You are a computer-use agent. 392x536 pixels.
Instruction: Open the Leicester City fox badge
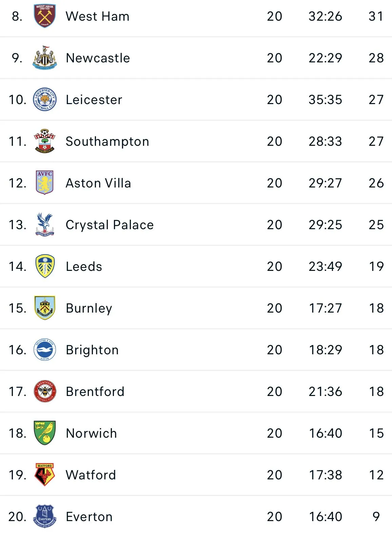tap(45, 99)
